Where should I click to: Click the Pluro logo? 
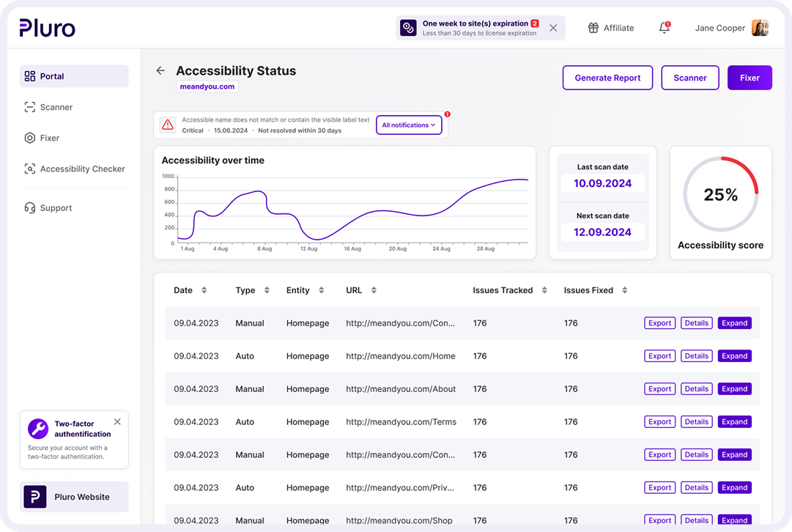click(48, 28)
